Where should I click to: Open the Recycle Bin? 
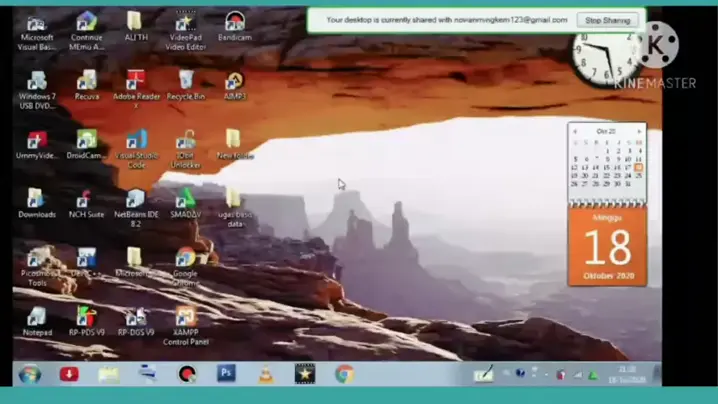pyautogui.click(x=185, y=80)
